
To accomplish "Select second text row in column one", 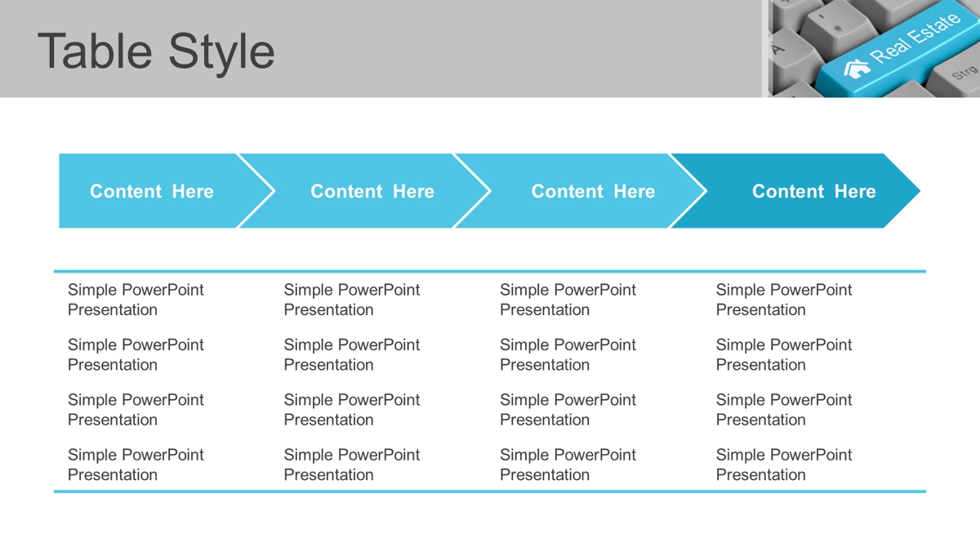I will tap(136, 354).
